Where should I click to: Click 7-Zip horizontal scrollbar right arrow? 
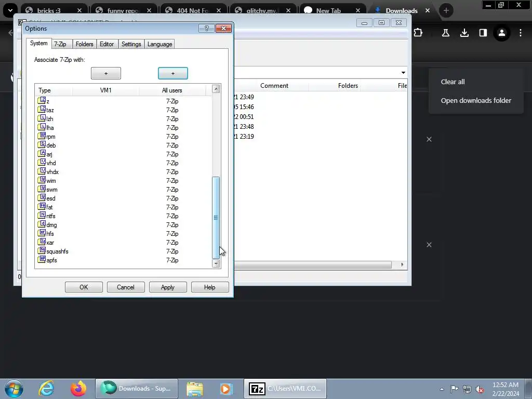point(402,264)
